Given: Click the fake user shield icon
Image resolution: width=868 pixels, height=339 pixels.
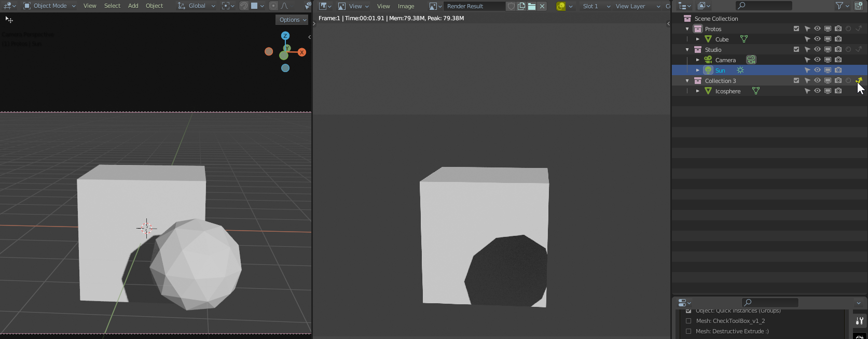Looking at the screenshot, I should tap(511, 6).
